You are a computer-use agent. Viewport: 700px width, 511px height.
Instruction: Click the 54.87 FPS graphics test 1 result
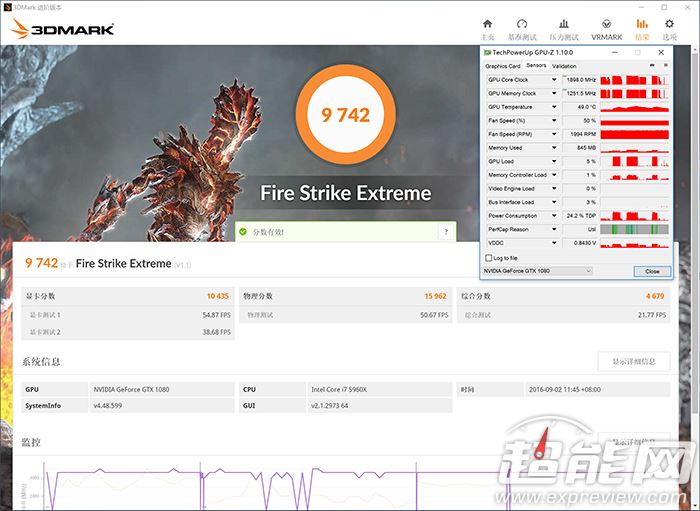click(x=217, y=315)
